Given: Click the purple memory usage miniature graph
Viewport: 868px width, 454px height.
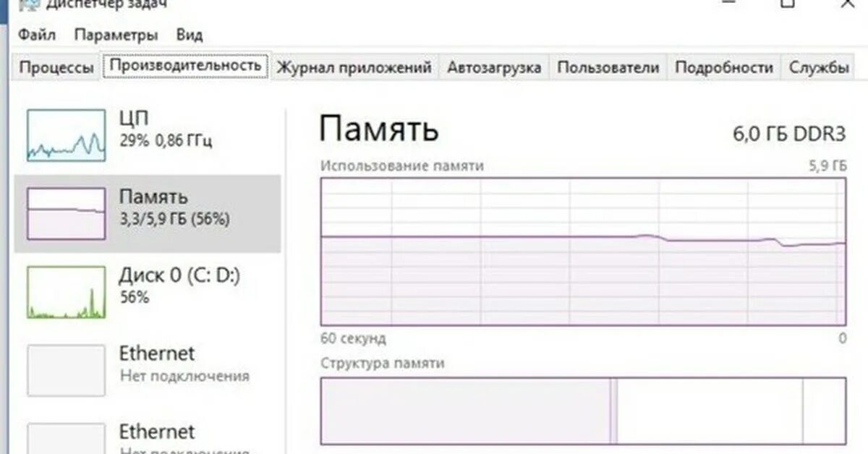Looking at the screenshot, I should pos(65,213).
